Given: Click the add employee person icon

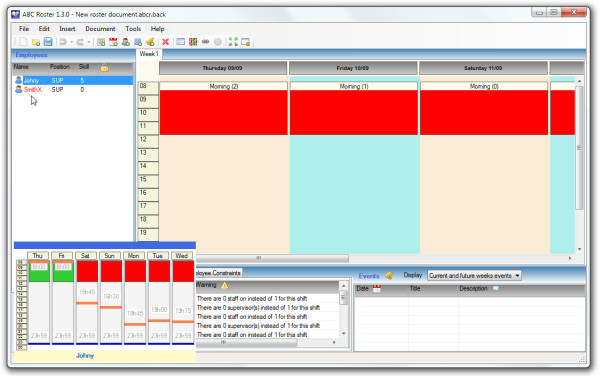Looking at the screenshot, I should point(126,42).
